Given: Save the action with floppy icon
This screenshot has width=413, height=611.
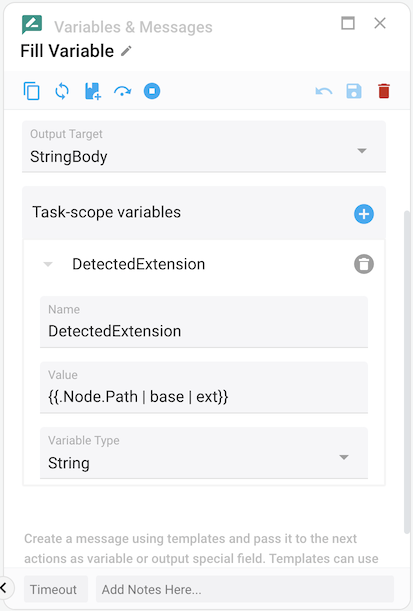Looking at the screenshot, I should coord(354,91).
